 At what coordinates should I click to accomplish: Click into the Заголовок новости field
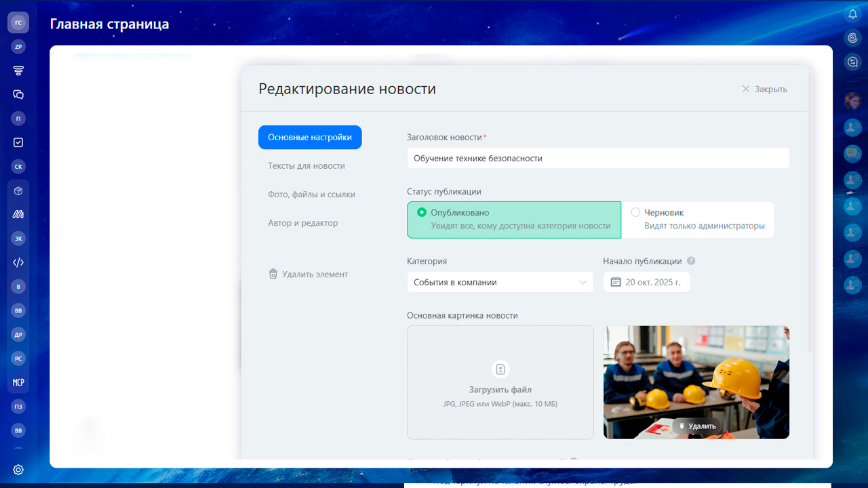598,158
